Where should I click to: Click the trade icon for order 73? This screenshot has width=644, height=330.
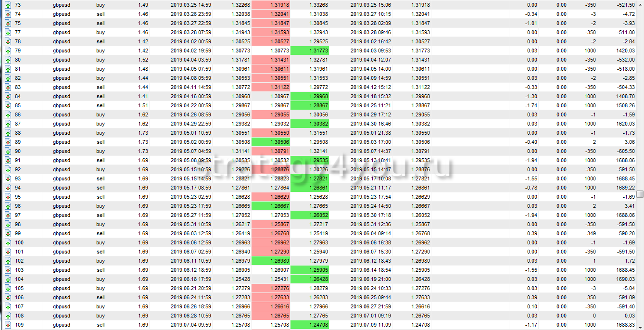[8, 5]
